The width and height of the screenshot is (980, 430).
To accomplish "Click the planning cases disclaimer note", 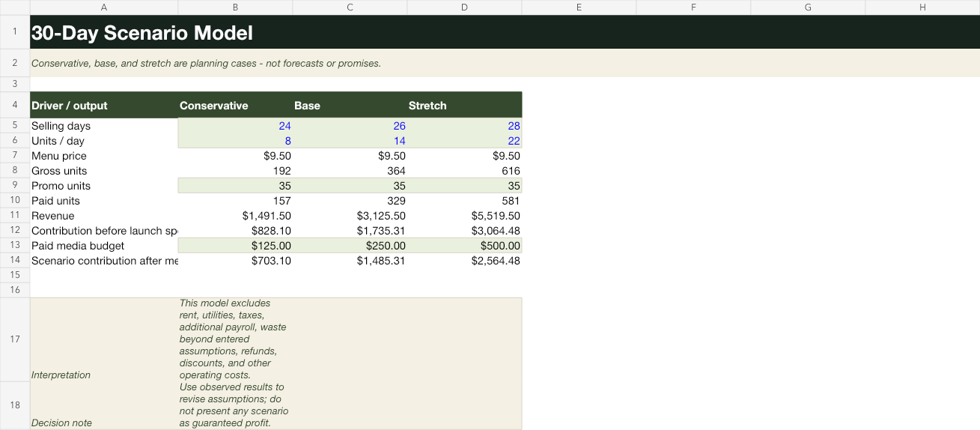I will [206, 64].
